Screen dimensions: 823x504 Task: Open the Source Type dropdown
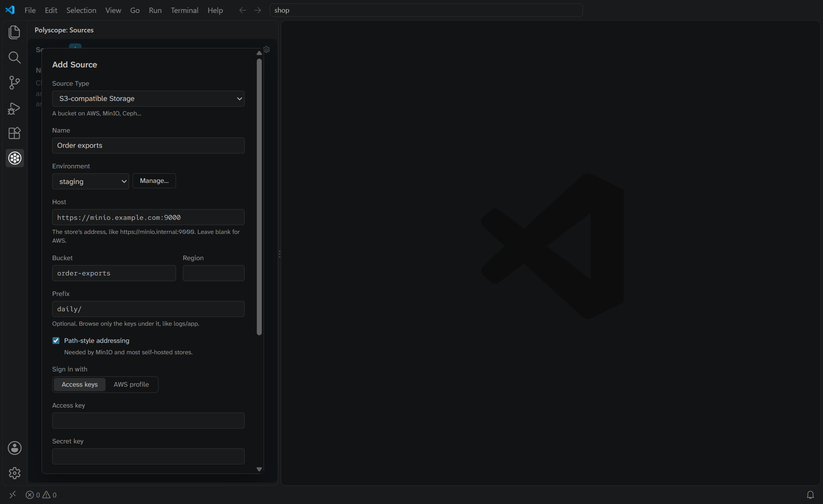pos(148,99)
